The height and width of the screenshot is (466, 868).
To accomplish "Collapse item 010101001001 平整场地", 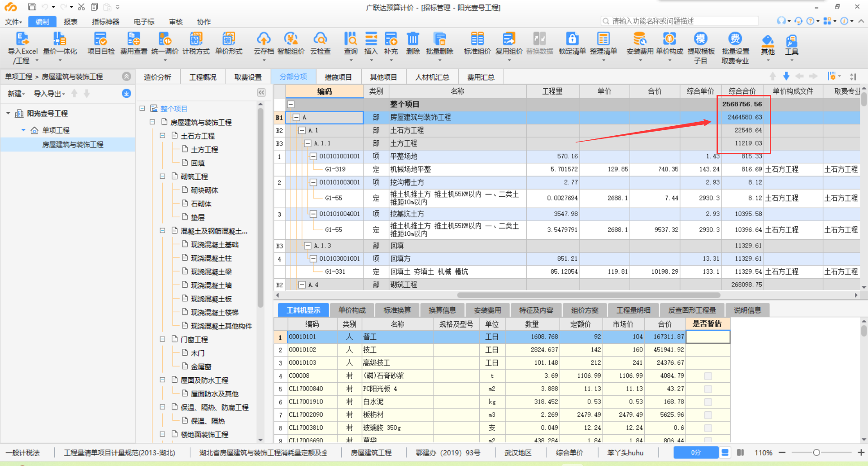I will 313,157.
